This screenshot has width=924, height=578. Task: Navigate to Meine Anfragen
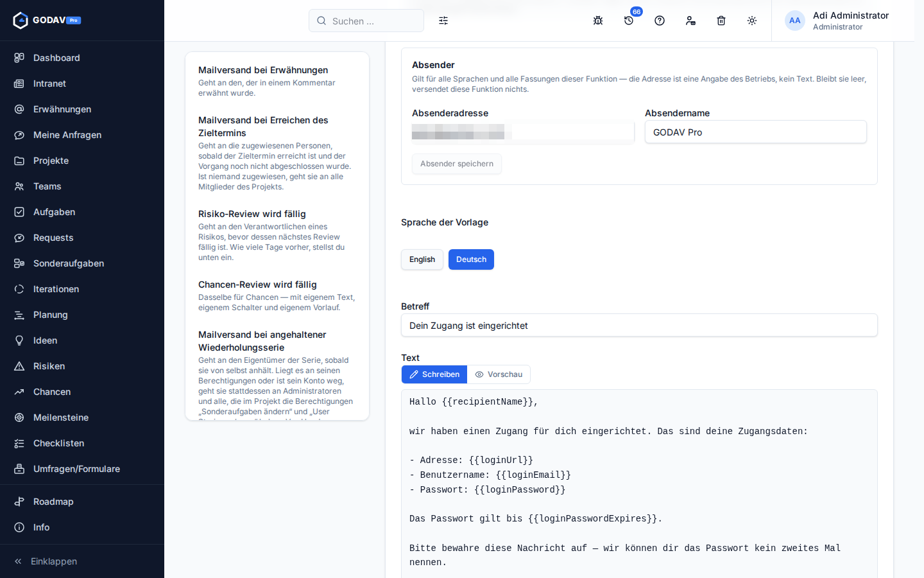tap(82, 135)
